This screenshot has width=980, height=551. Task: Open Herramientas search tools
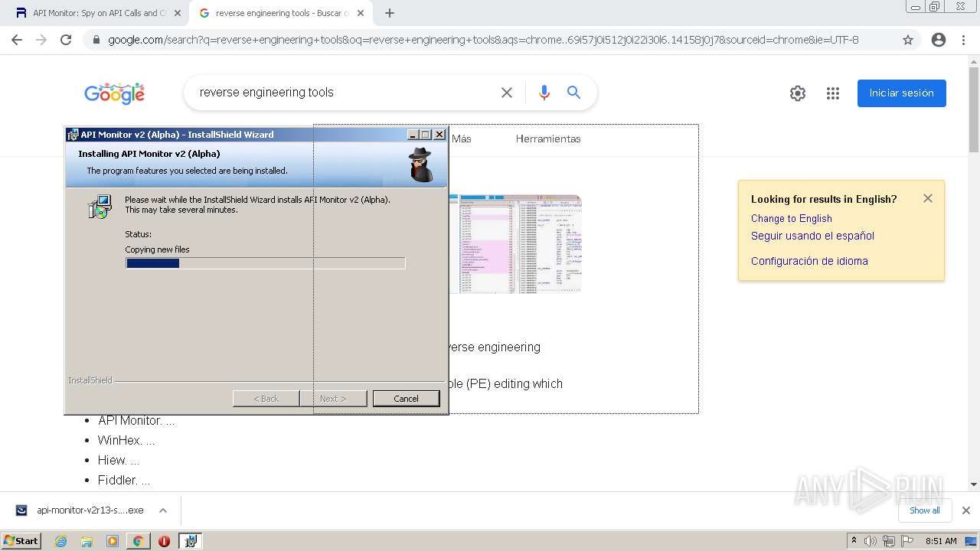548,139
